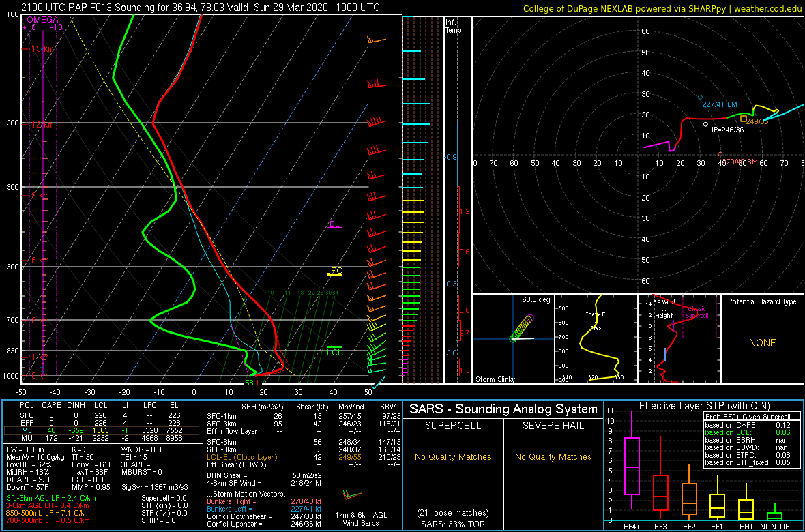Click Corfidi Downshear = 247/88 kt

click(x=263, y=516)
